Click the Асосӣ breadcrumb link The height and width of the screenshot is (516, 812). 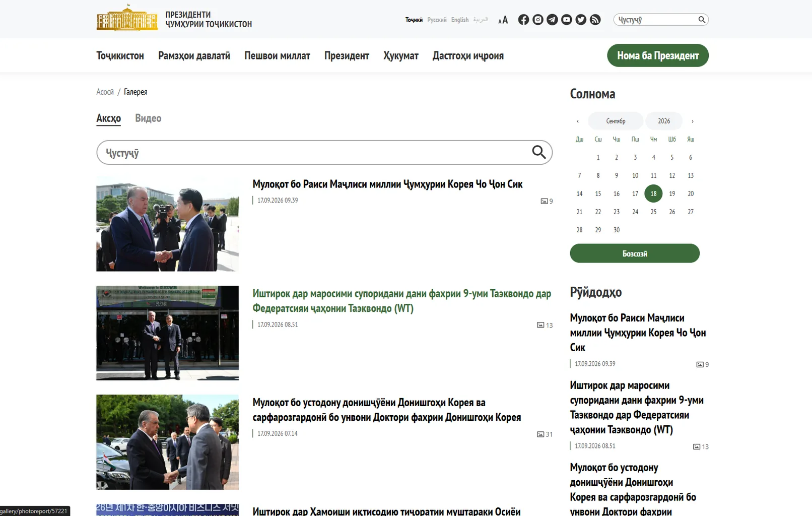[x=105, y=92]
